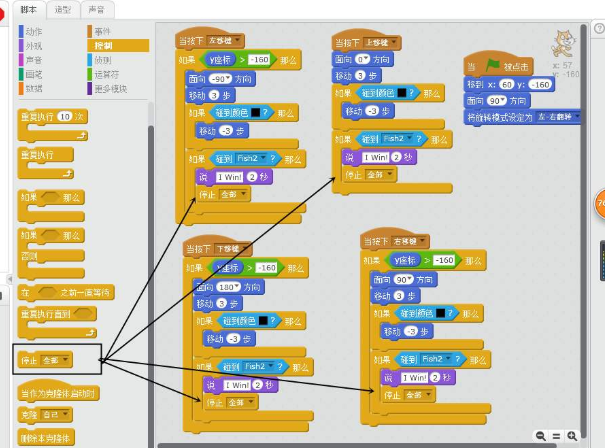Open the 左移键 key dropdown in the hat block
The width and height of the screenshot is (605, 448).
point(239,42)
